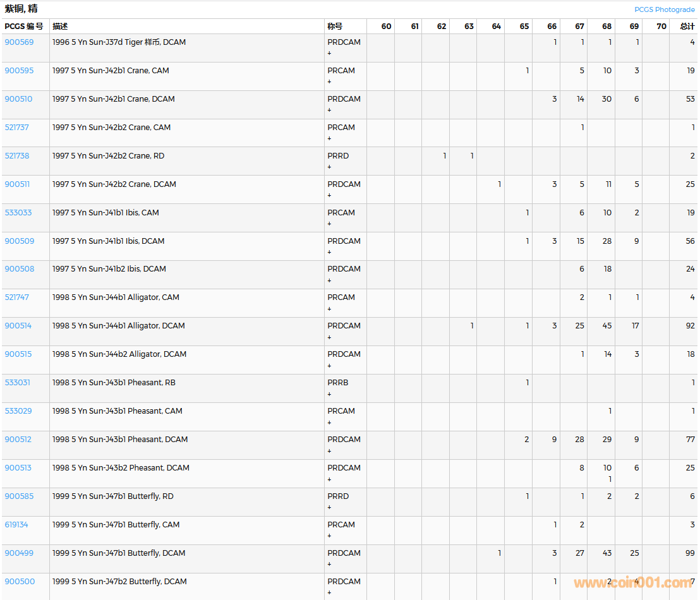This screenshot has height=600, width=700.
Task: Click the 总计 column header
Action: click(x=687, y=27)
